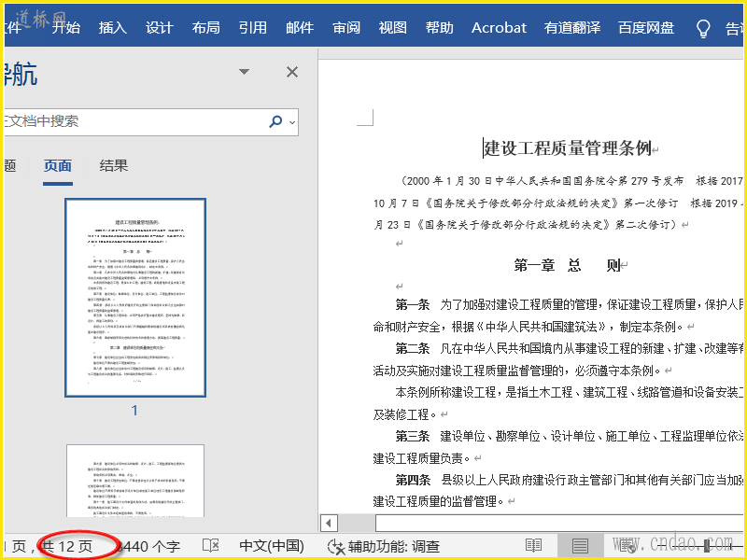Click document title 建设工程质量管理条例
Screen dimensions: 747x560
tap(568, 148)
